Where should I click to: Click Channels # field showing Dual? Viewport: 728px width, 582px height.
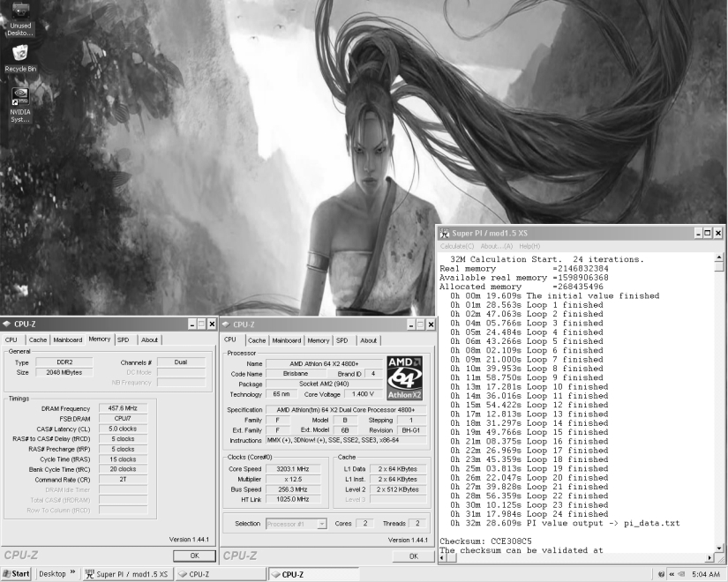(x=181, y=362)
